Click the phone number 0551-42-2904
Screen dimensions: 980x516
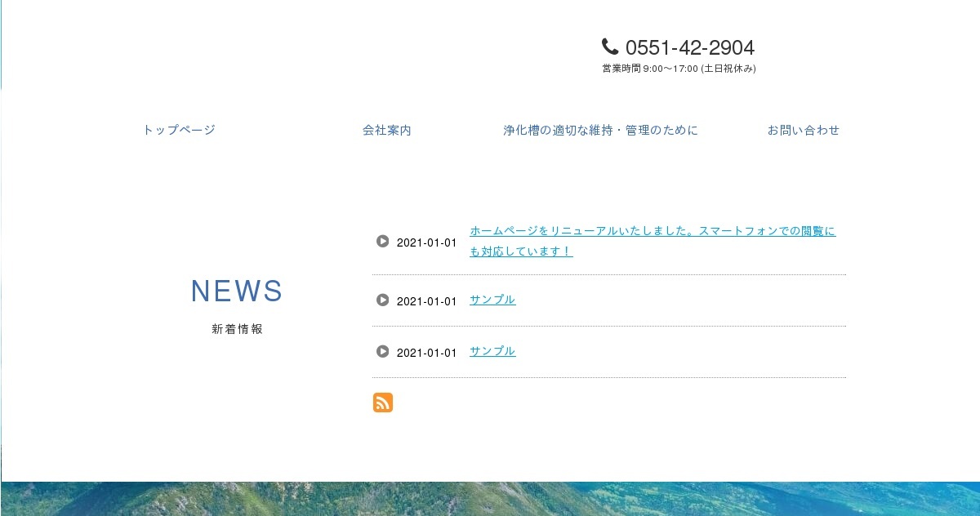(690, 47)
